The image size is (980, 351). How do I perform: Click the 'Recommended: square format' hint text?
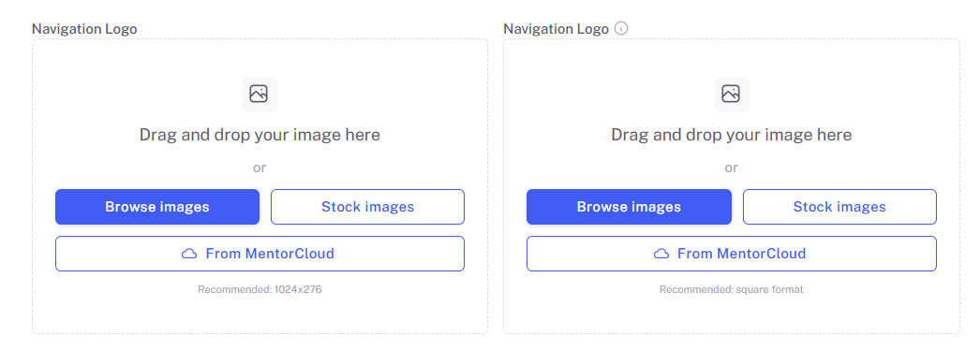[731, 290]
